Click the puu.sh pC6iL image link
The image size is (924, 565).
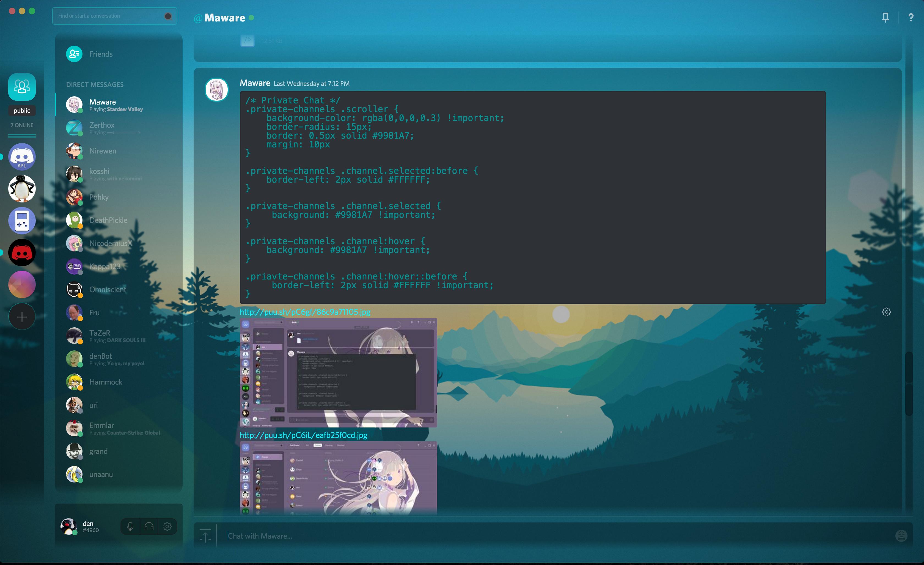tap(303, 435)
